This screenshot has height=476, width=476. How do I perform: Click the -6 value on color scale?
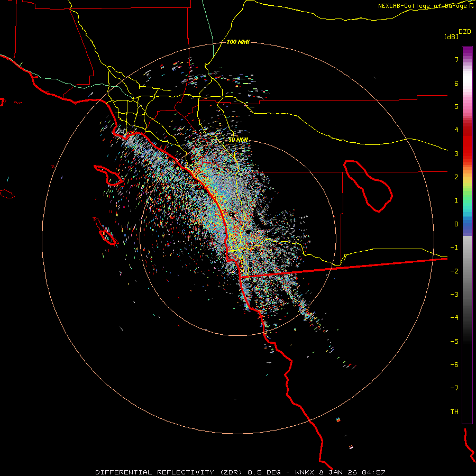click(x=454, y=365)
